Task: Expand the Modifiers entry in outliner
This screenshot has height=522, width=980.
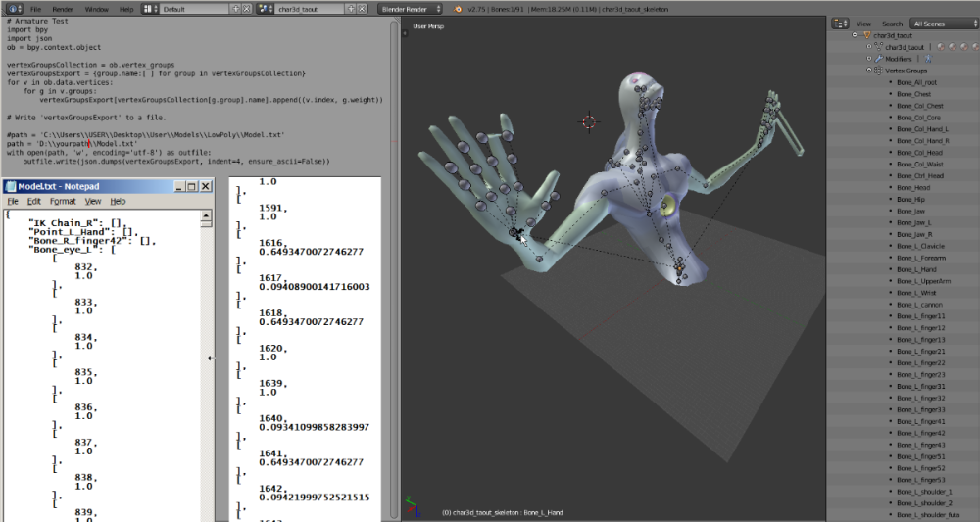Action: (869, 59)
